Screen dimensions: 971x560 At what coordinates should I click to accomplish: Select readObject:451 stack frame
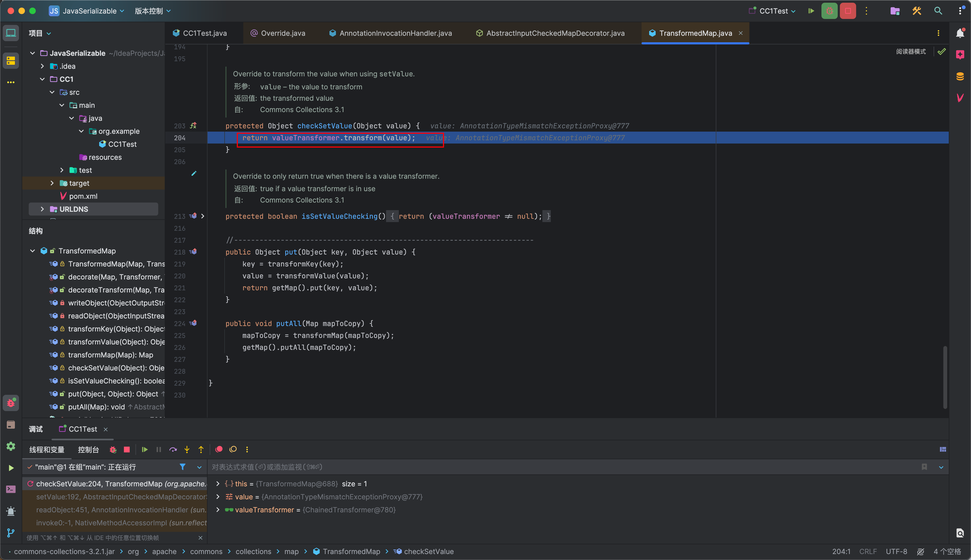click(x=115, y=510)
